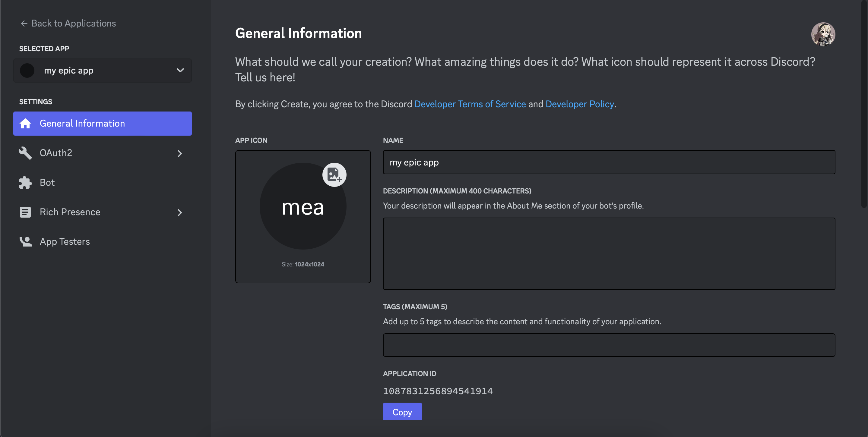Click the Tags input field
Image resolution: width=868 pixels, height=437 pixels.
point(609,345)
